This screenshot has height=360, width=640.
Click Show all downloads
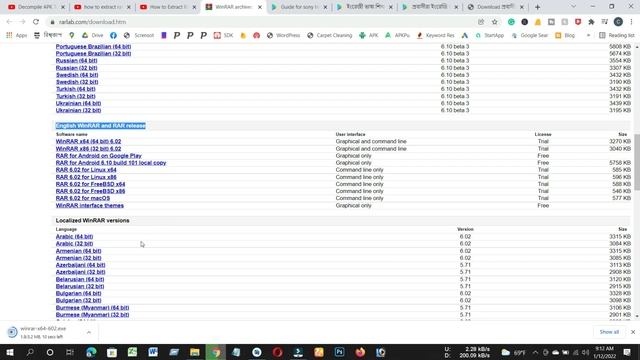pos(609,332)
